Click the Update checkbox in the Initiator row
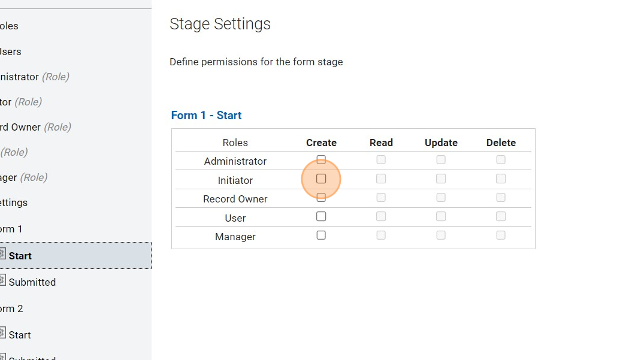644x360 pixels. (441, 179)
